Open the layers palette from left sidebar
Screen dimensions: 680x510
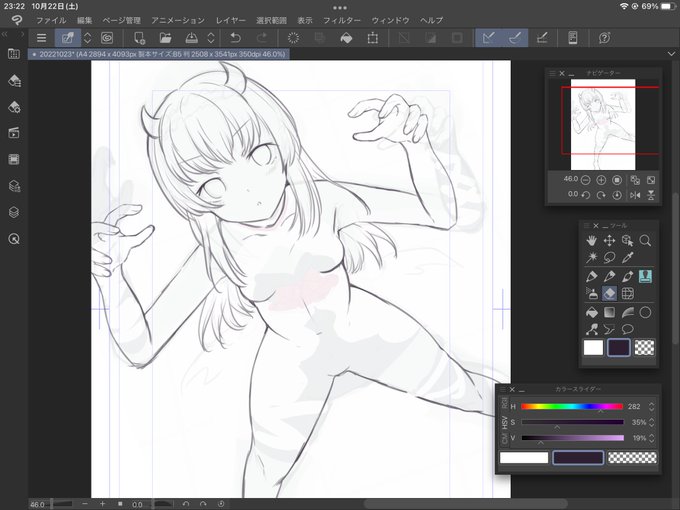click(x=14, y=212)
